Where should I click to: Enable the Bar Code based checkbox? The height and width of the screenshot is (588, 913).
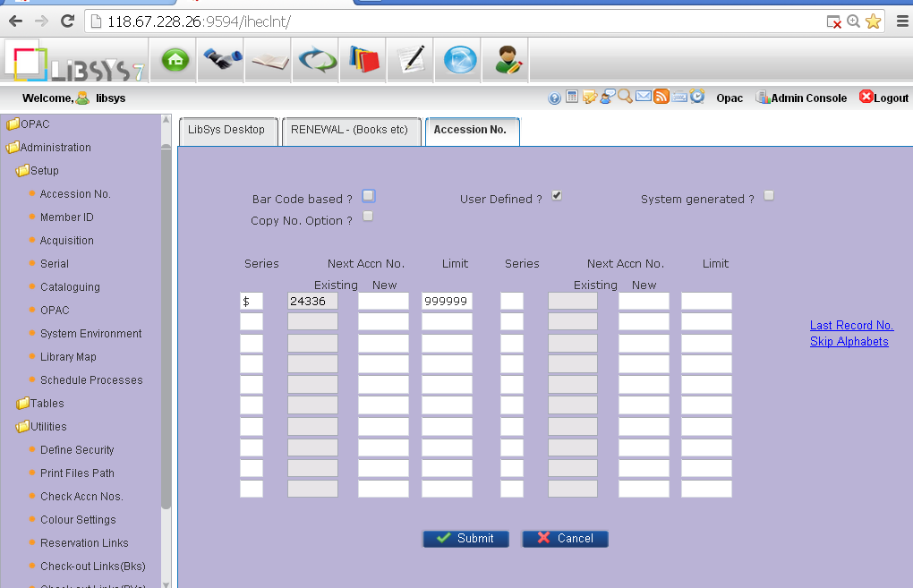coord(368,195)
